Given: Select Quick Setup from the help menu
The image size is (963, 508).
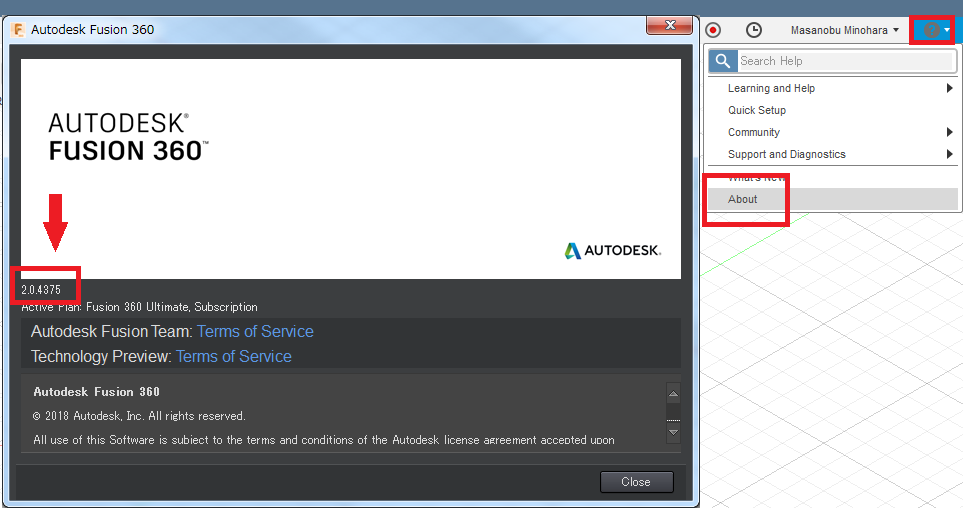Looking at the screenshot, I should click(x=833, y=111).
